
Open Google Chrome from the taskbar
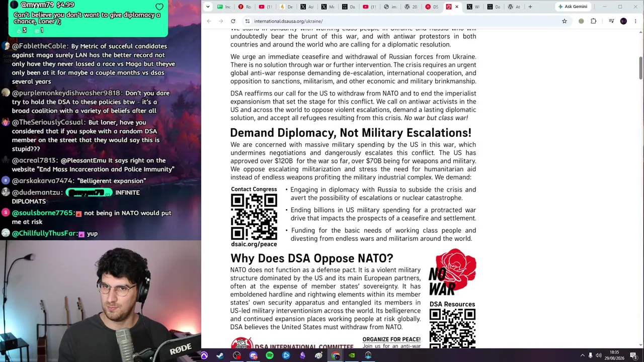coord(336,355)
